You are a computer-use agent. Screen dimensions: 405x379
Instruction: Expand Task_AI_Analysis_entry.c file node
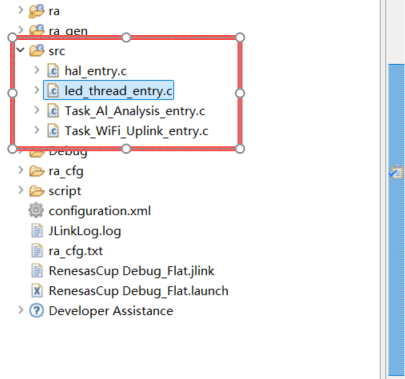[x=37, y=110]
